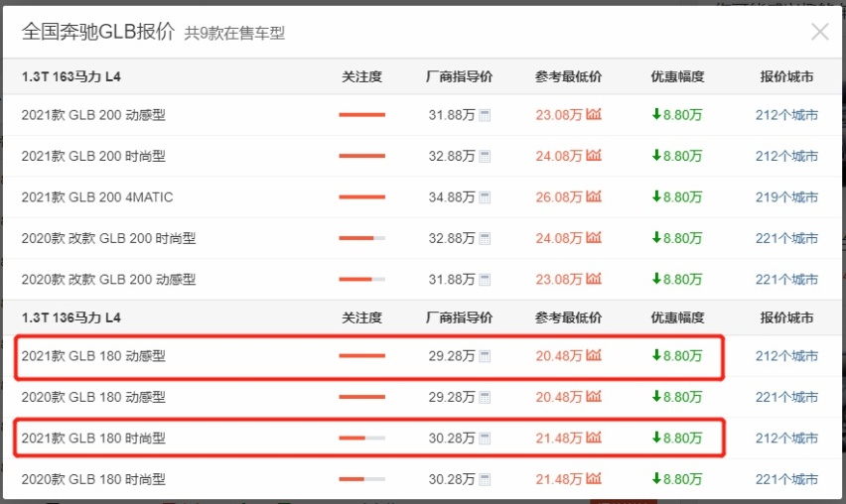Open the 2020款 改款 GLB 200 动感型 model link
Viewport: 846px width, 504px height.
tap(108, 279)
